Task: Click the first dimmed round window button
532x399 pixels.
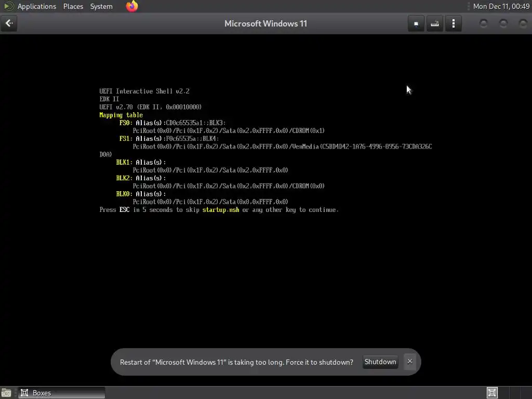Action: [484, 23]
